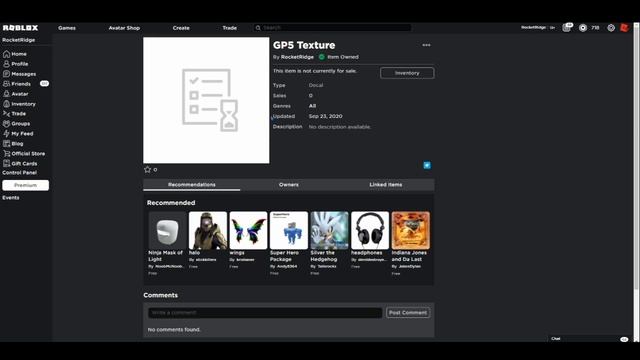Click the Twitter share icon

pyautogui.click(x=427, y=165)
